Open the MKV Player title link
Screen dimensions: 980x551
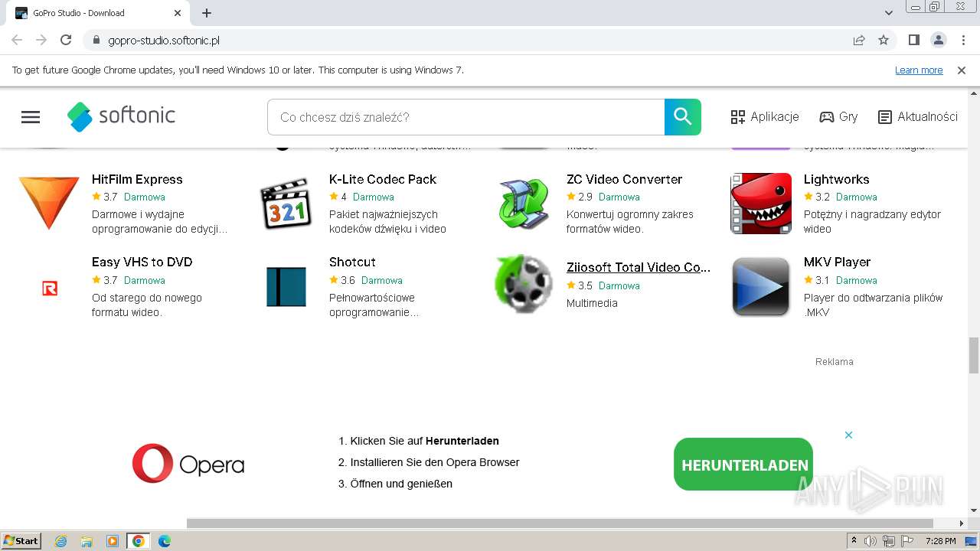pyautogui.click(x=837, y=262)
